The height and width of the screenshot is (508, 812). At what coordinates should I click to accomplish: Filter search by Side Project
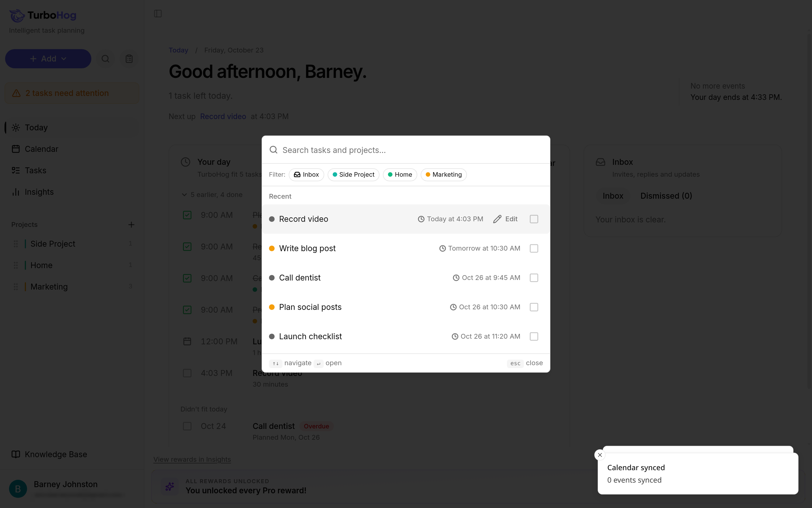point(353,174)
